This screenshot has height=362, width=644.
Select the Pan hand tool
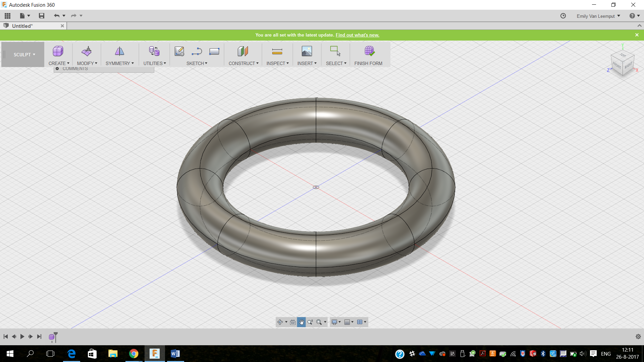[301, 322]
